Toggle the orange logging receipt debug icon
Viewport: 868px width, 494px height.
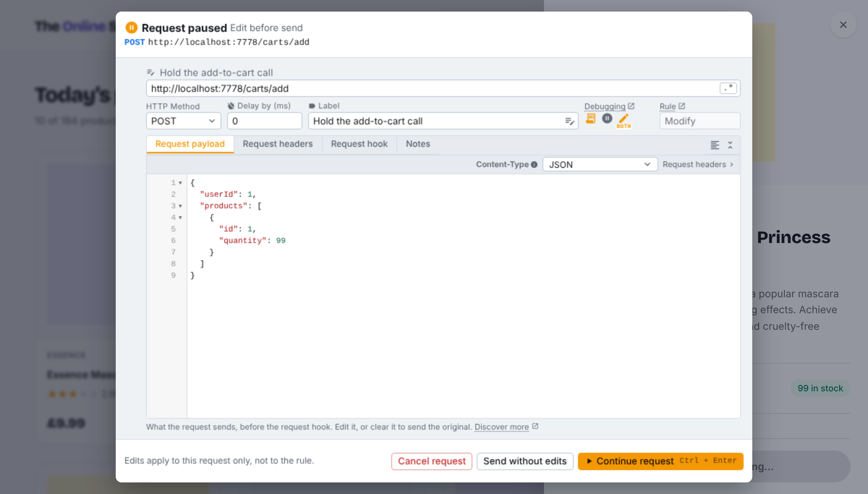(x=591, y=119)
